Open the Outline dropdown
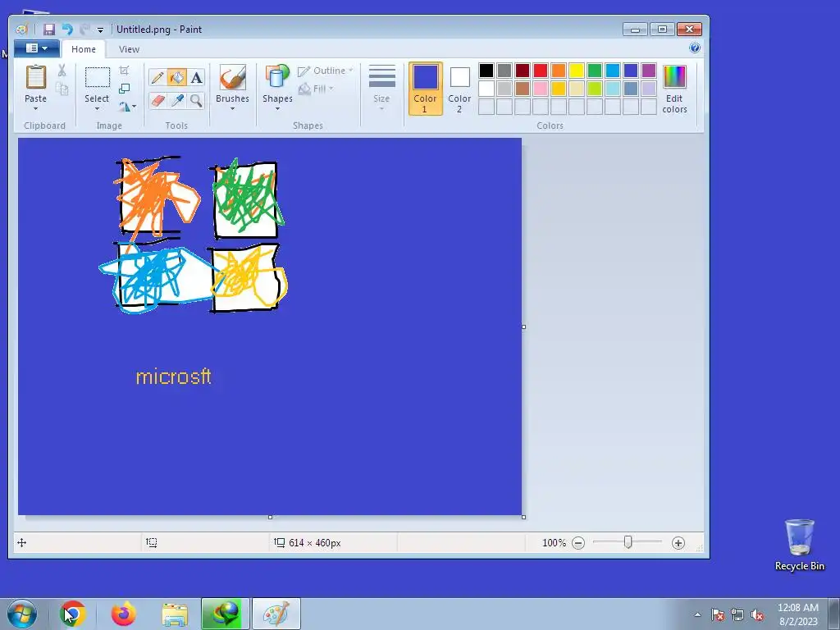The height and width of the screenshot is (630, 840). point(326,71)
